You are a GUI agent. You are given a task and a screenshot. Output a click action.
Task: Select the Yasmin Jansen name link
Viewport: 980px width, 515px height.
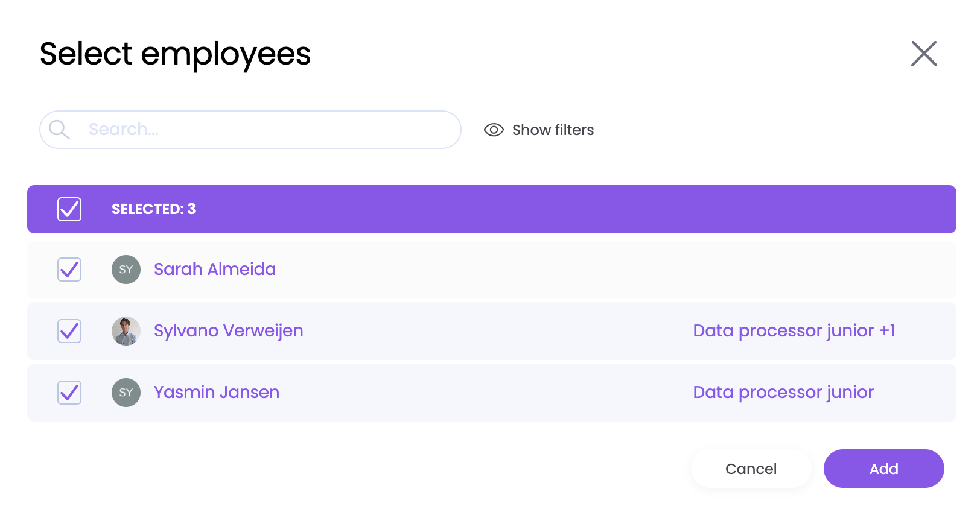217,393
